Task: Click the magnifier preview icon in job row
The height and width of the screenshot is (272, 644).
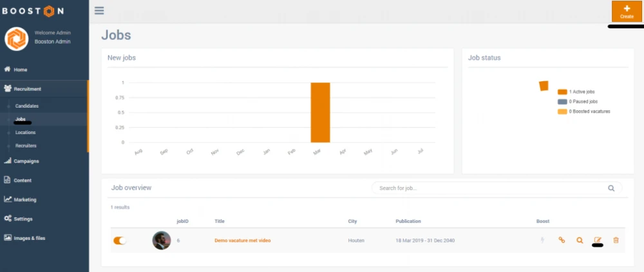Action: pos(580,240)
